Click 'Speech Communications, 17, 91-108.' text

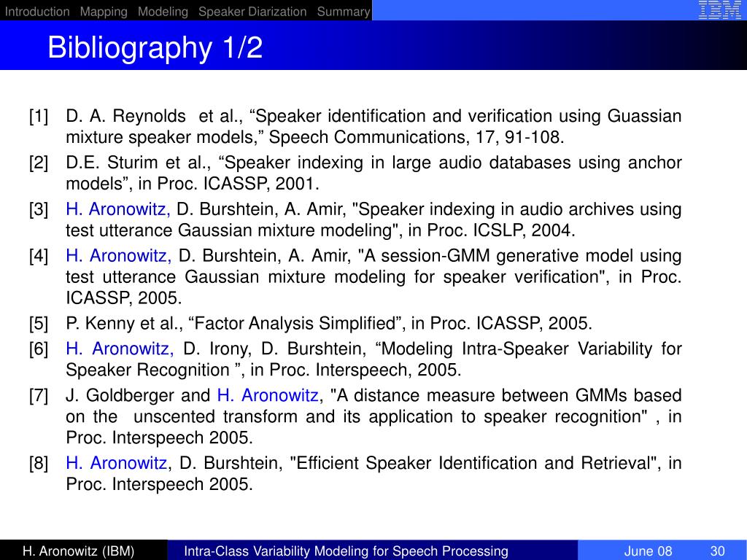417,137
